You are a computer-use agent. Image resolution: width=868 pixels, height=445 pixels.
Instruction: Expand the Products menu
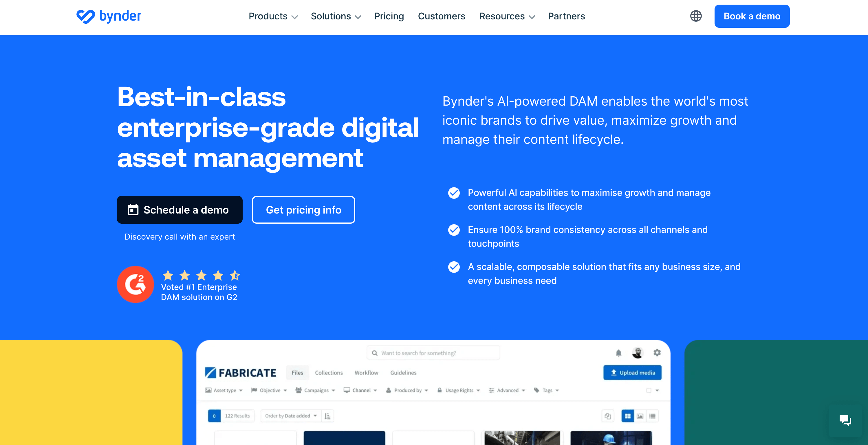273,16
